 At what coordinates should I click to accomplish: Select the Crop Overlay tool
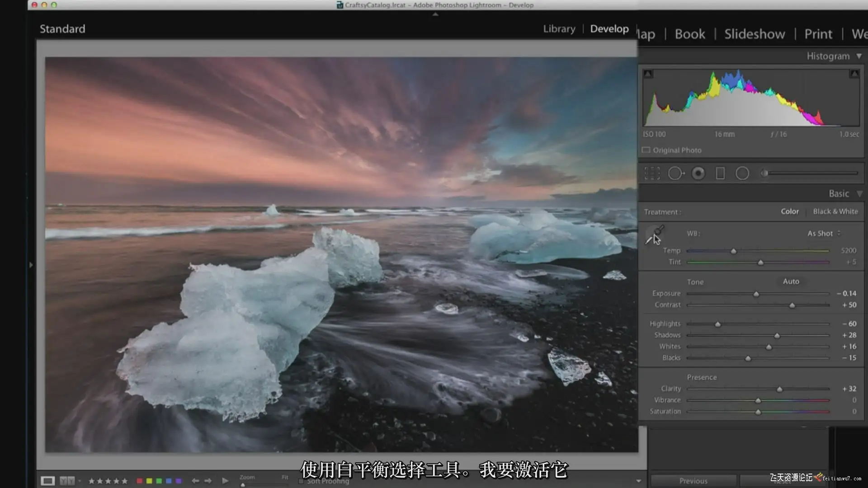[652, 174]
